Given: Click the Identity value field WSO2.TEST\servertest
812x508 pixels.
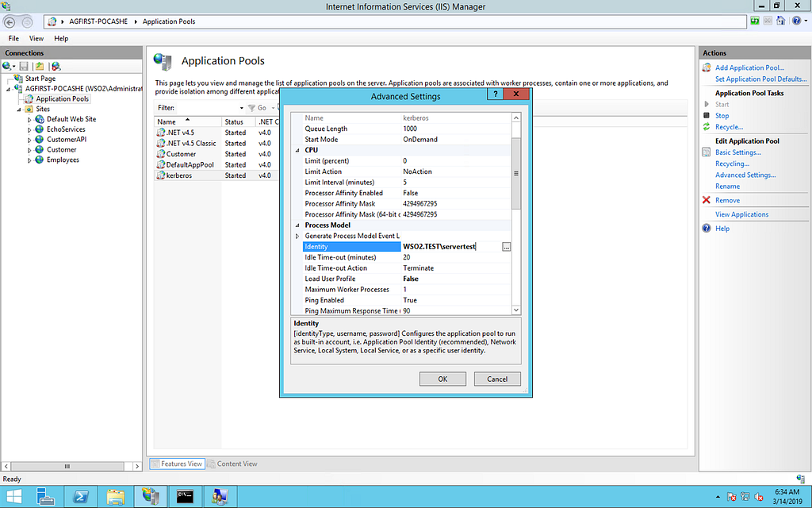Looking at the screenshot, I should click(451, 247).
